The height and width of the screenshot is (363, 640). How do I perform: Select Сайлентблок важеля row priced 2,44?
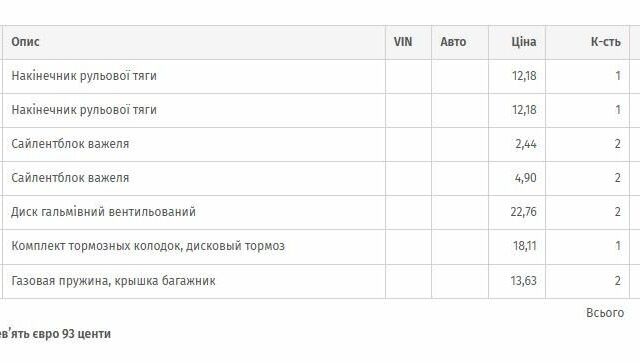(x=316, y=144)
